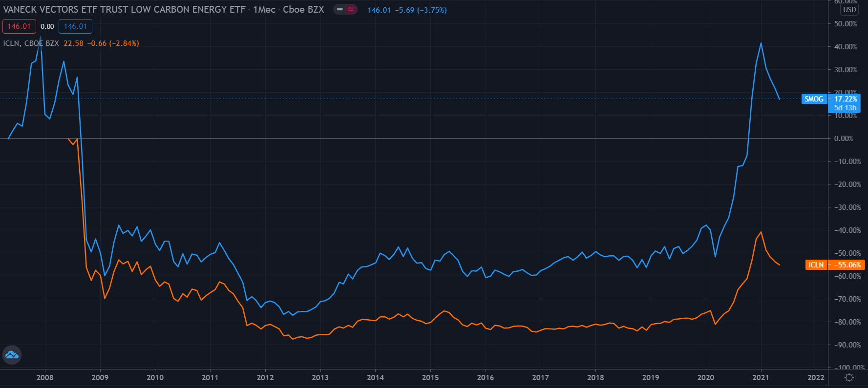Click the TradingView logo badge
Screen dimensions: 868x388
click(x=12, y=355)
